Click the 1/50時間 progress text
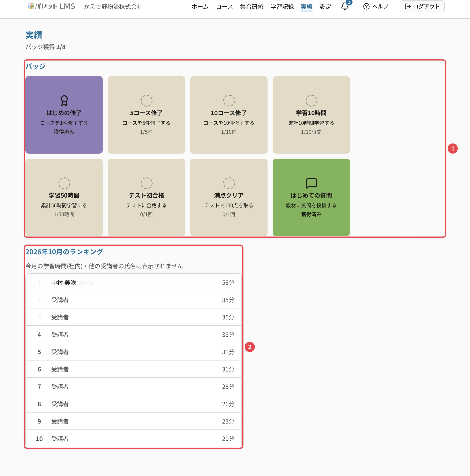 64,214
